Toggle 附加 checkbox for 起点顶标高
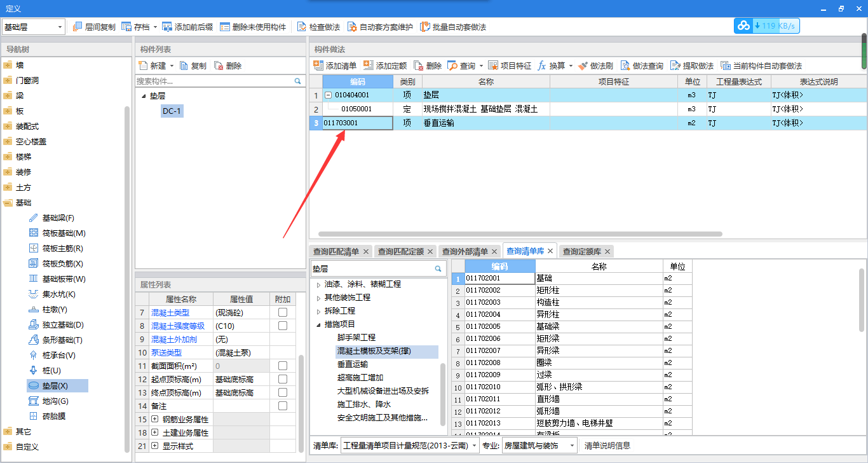 (283, 379)
